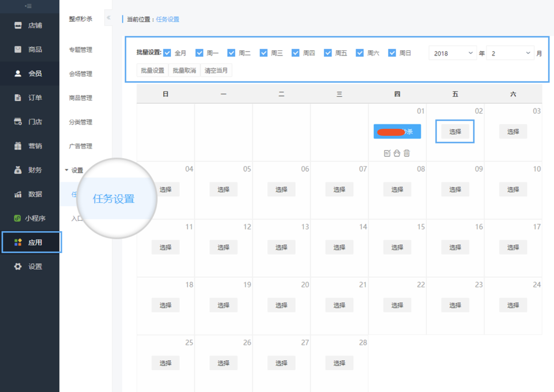Click 选择 on day 09
Screen dimensions: 554x392
coord(455,189)
